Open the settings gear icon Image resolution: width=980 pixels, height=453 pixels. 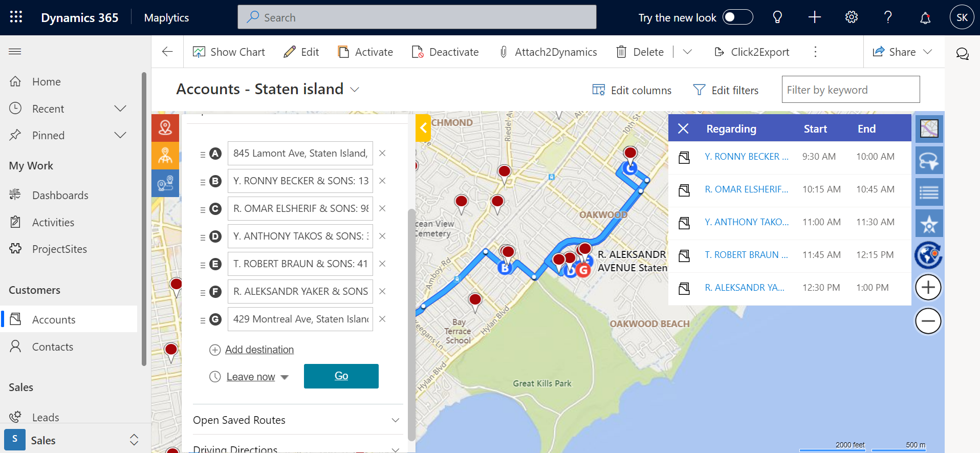pyautogui.click(x=852, y=17)
